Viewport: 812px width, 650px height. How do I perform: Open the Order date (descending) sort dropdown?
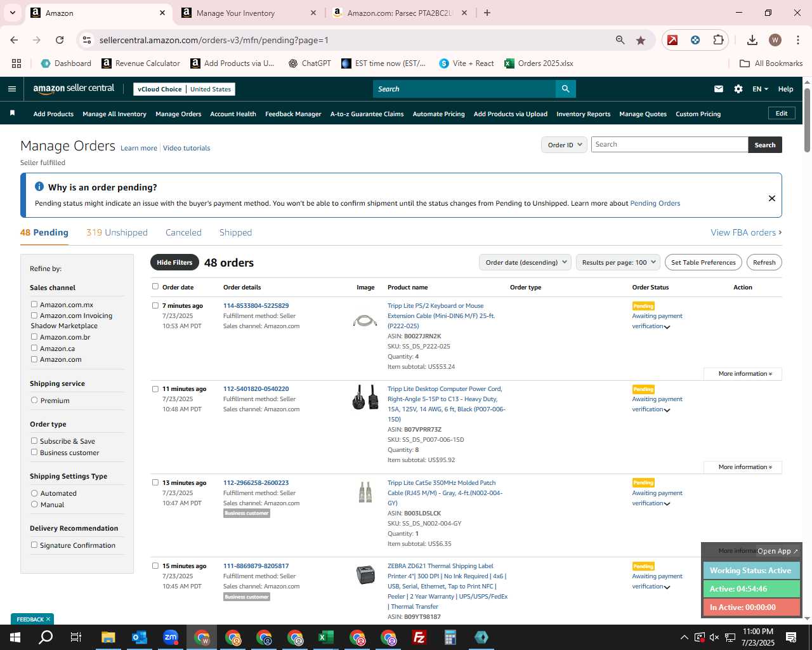tap(525, 262)
